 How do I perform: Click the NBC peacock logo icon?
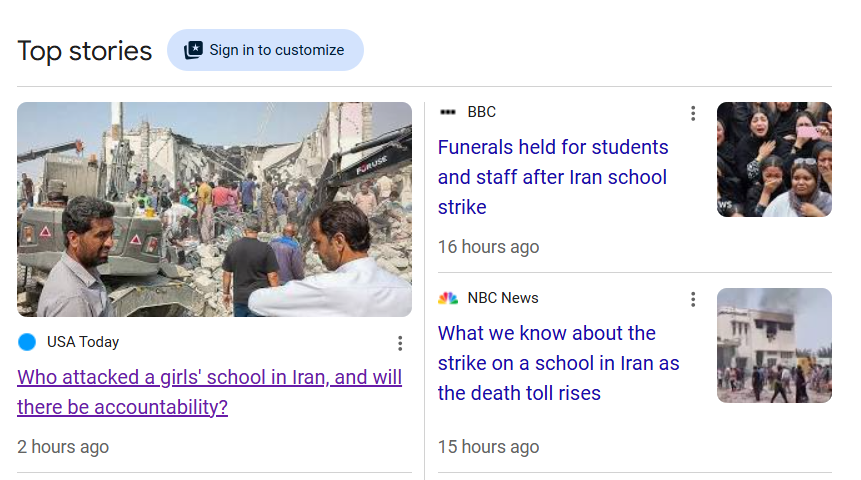(x=448, y=298)
